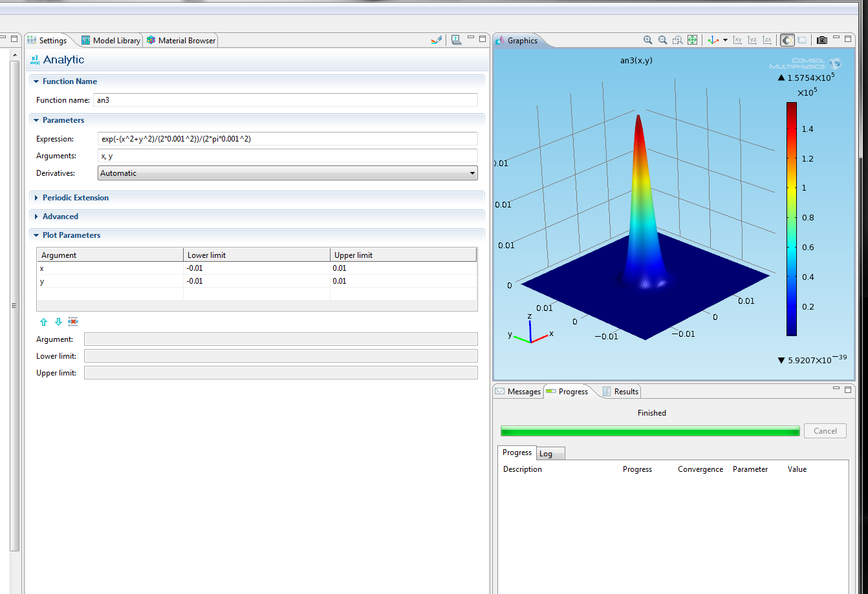The image size is (868, 594).
Task: Click the Value column header in Progress
Action: [797, 469]
